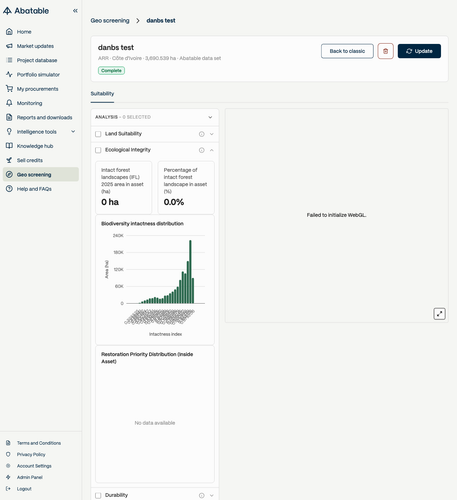Click the '0 ha' intact forest value

pyautogui.click(x=110, y=202)
